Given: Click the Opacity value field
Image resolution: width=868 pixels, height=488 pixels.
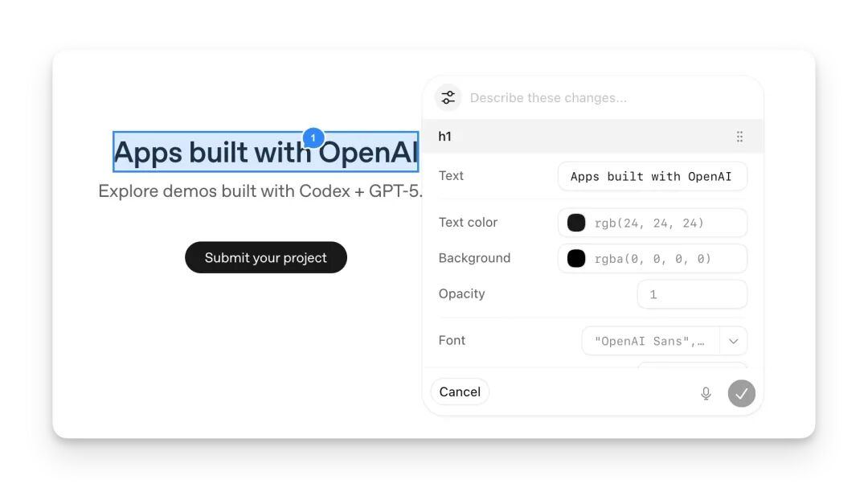Looking at the screenshot, I should coord(692,294).
